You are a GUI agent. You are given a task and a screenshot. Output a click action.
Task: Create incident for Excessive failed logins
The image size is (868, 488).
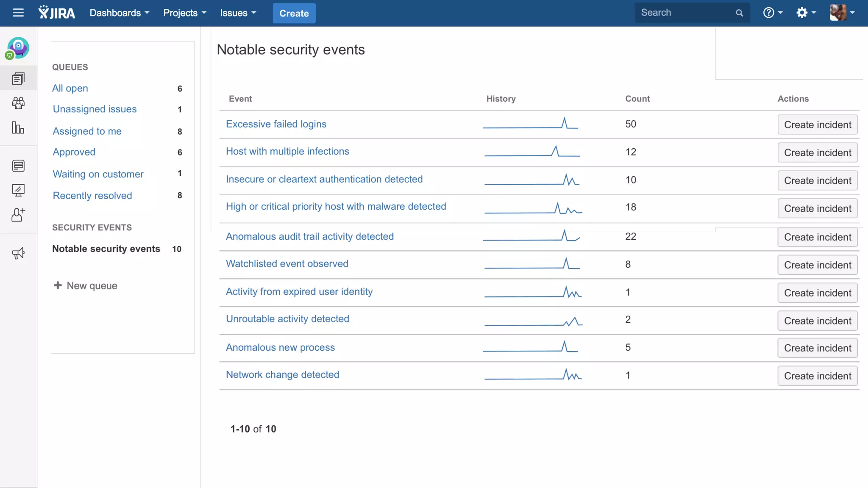[818, 125]
